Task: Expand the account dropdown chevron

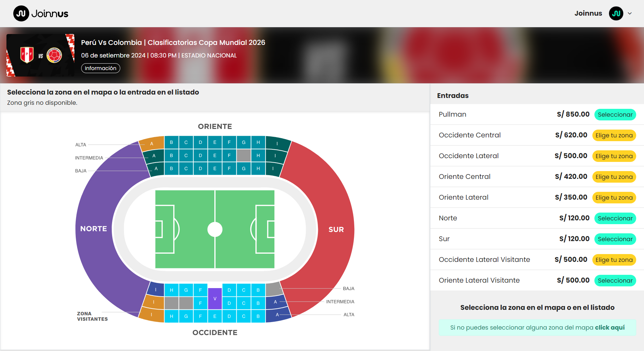Action: pyautogui.click(x=630, y=14)
